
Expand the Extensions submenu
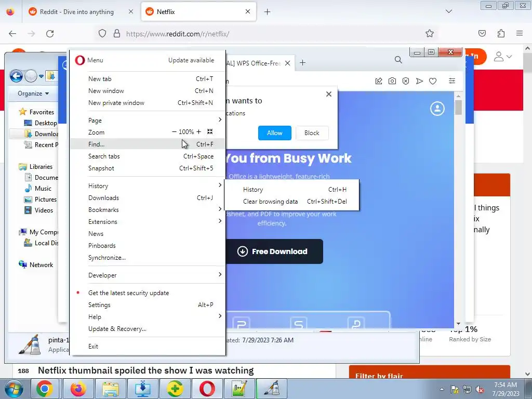(x=147, y=221)
